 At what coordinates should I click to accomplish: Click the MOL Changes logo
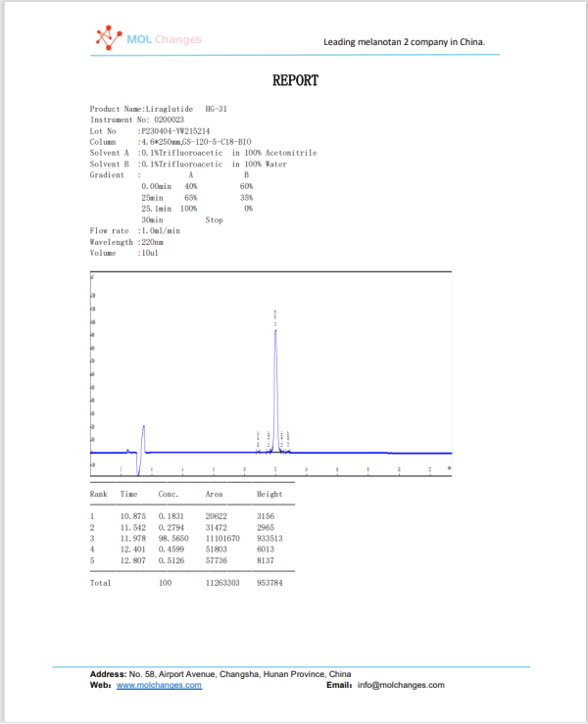pos(149,38)
